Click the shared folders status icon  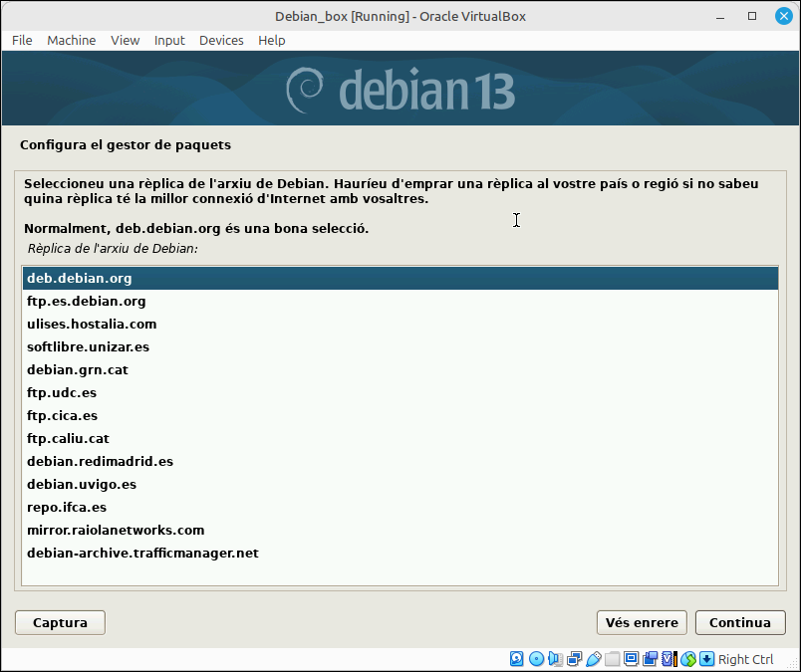[612, 659]
